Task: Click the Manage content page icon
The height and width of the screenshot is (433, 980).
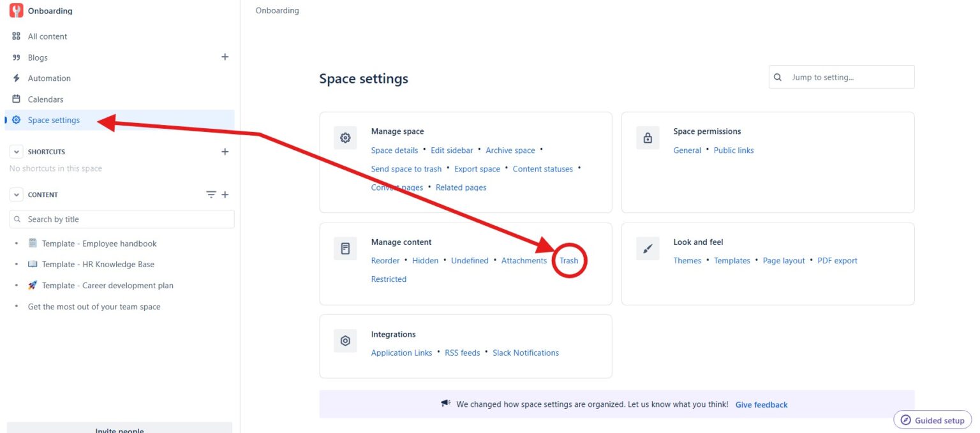Action: click(x=345, y=248)
